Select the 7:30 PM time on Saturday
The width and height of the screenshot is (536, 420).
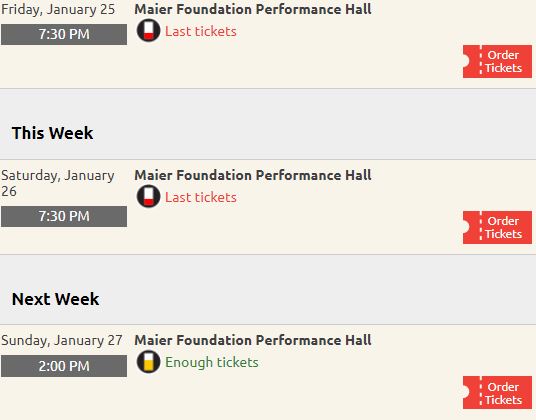pos(64,216)
